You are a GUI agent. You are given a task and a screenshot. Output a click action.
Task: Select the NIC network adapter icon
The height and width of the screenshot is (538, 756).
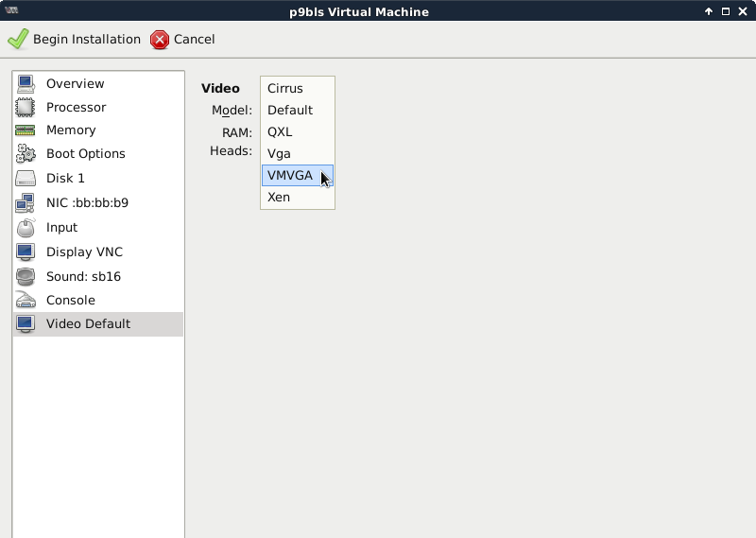pos(26,203)
